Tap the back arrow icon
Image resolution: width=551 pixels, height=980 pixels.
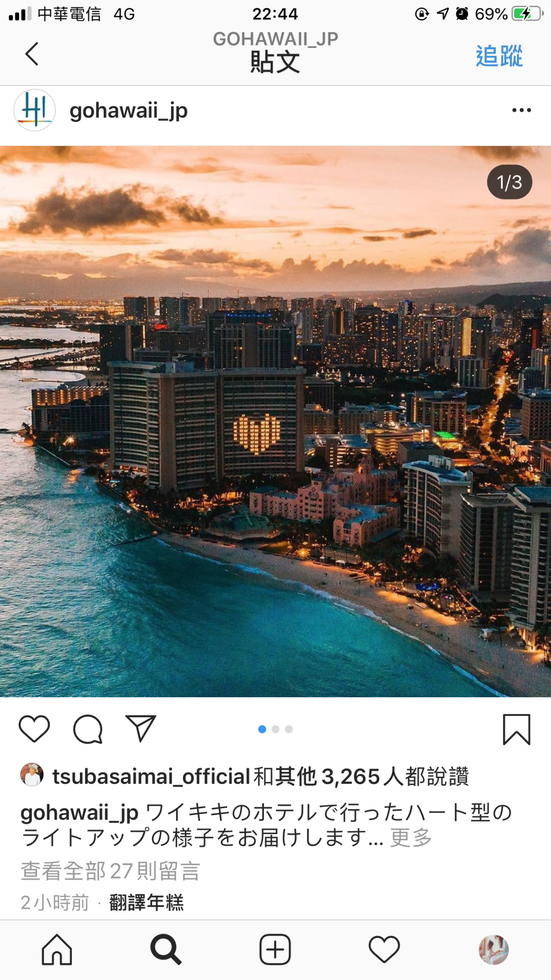click(x=32, y=54)
